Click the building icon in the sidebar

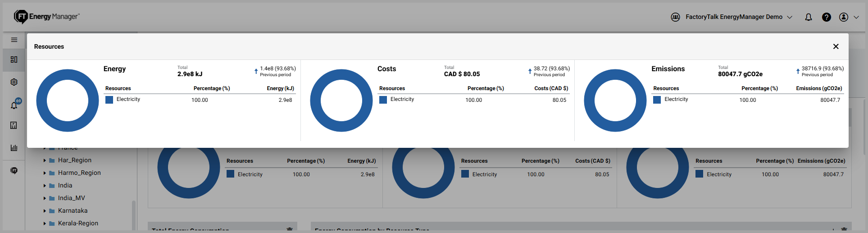tap(14, 125)
